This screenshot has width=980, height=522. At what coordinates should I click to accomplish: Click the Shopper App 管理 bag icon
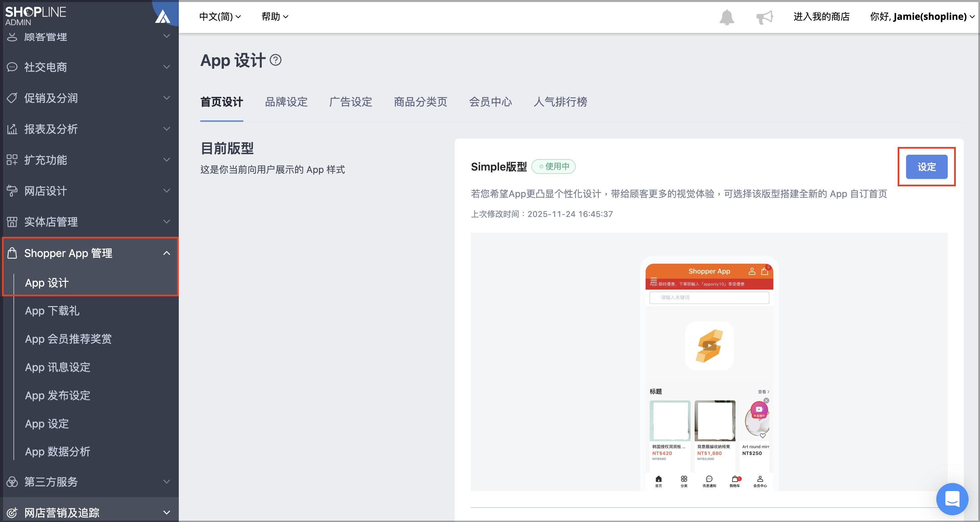click(x=12, y=253)
